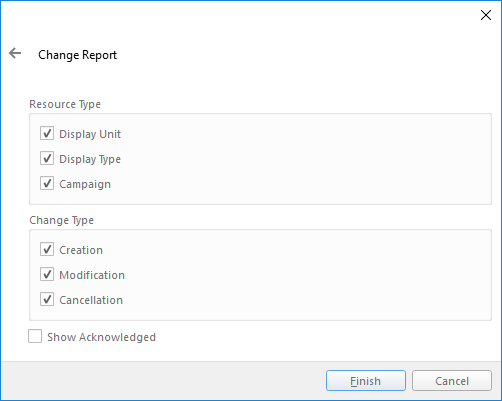502x401 pixels.
Task: Go back using the left arrow icon
Action: click(x=15, y=53)
